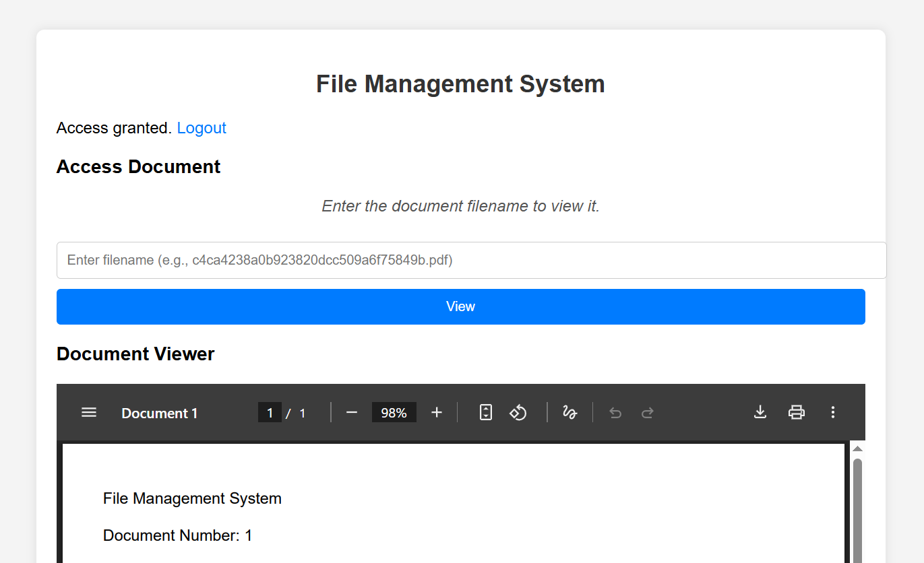Image resolution: width=924 pixels, height=563 pixels.
Task: Click the zoom in plus icon
Action: click(436, 412)
